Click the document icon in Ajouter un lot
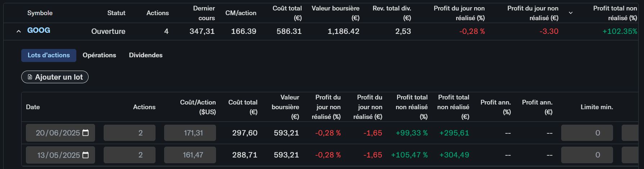The width and height of the screenshot is (644, 169). pyautogui.click(x=30, y=77)
